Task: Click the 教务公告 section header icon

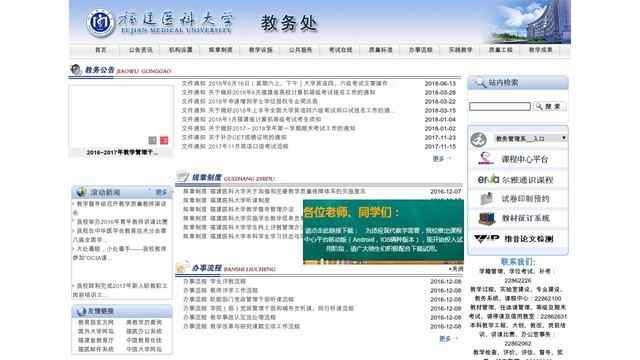Action: (x=76, y=69)
